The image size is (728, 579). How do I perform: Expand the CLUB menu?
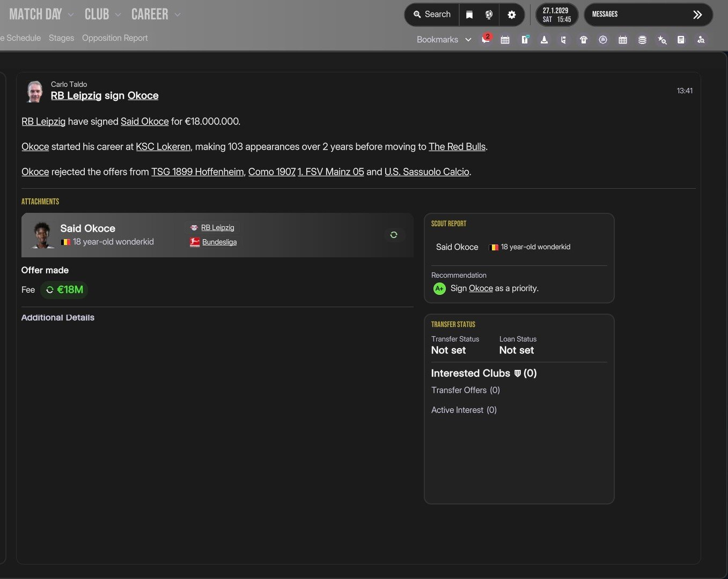tap(103, 14)
